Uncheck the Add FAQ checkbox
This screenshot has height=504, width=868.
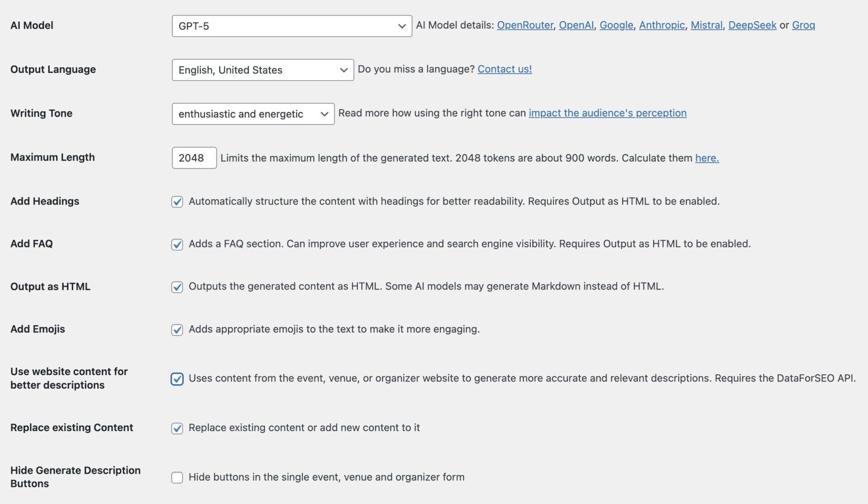point(177,244)
